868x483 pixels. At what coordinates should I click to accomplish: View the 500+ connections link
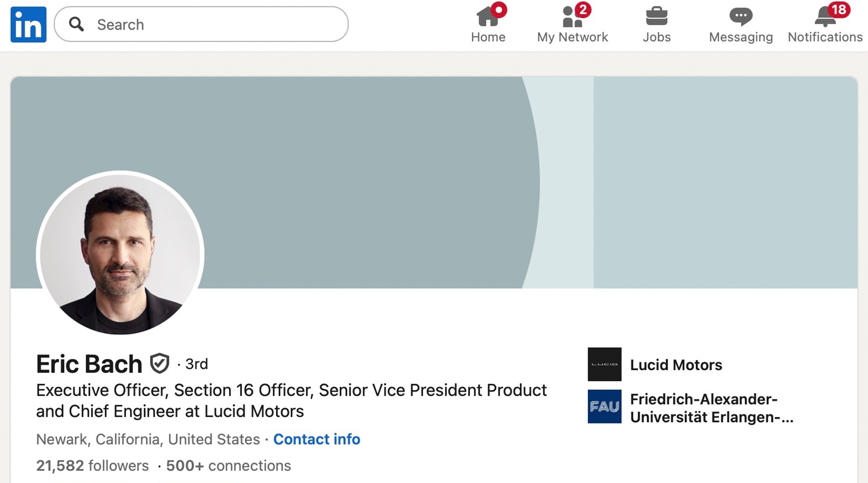pos(229,466)
